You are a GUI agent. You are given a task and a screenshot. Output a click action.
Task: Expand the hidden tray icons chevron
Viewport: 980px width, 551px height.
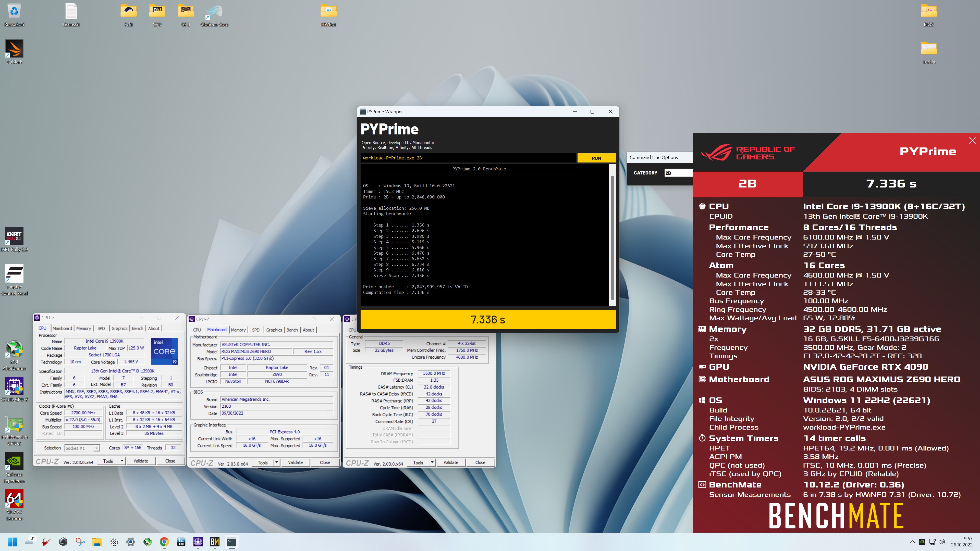coord(912,542)
